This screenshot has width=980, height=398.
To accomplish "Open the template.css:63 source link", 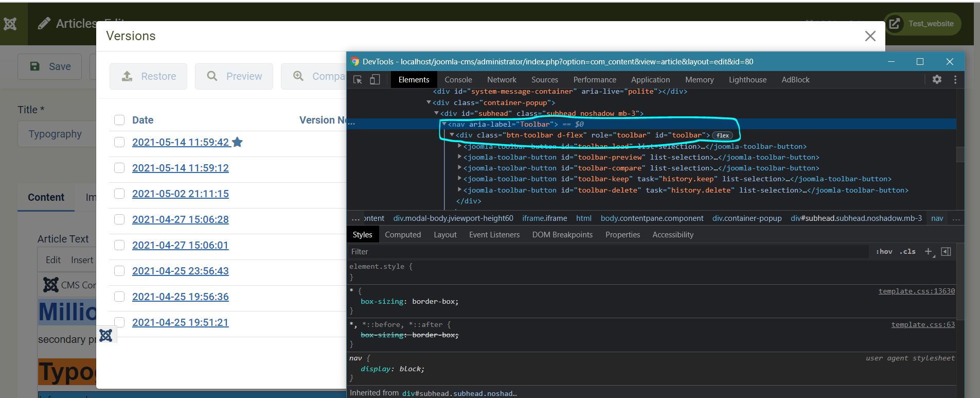I will 923,324.
